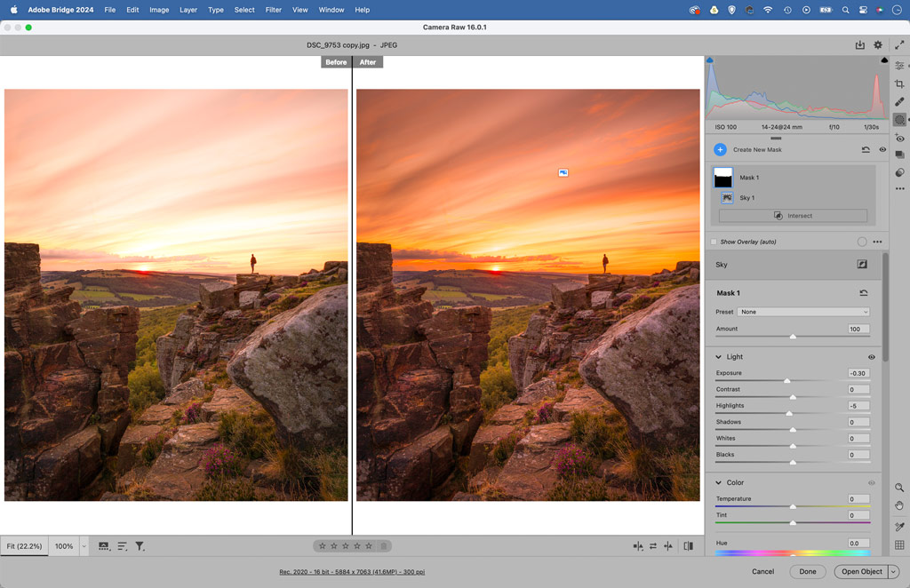Image resolution: width=910 pixels, height=588 pixels.
Task: Select the Healing brush tool
Action: tap(899, 102)
